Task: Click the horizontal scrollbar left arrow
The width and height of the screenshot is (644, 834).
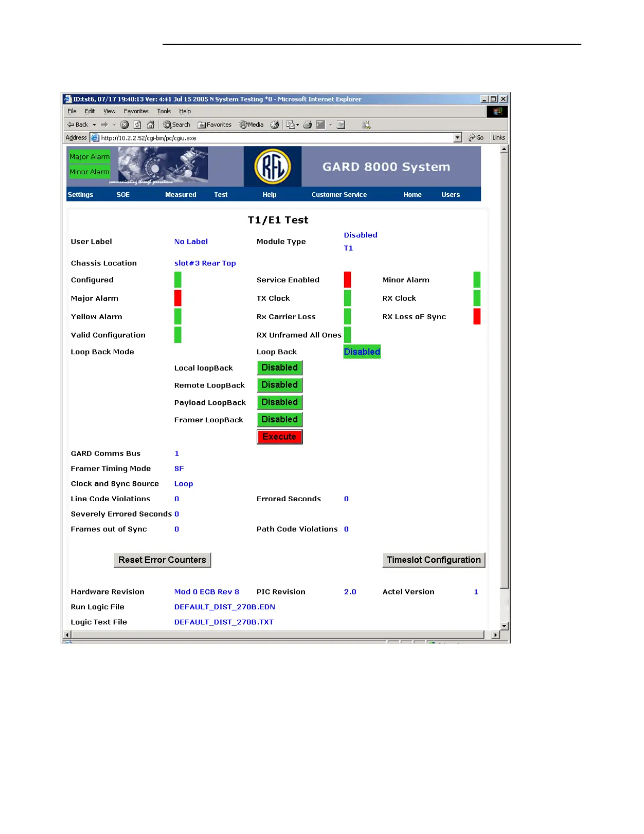Action: [x=67, y=635]
